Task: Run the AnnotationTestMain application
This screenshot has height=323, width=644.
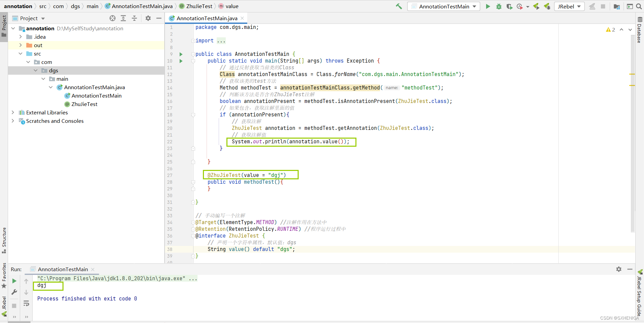Action: (x=488, y=6)
